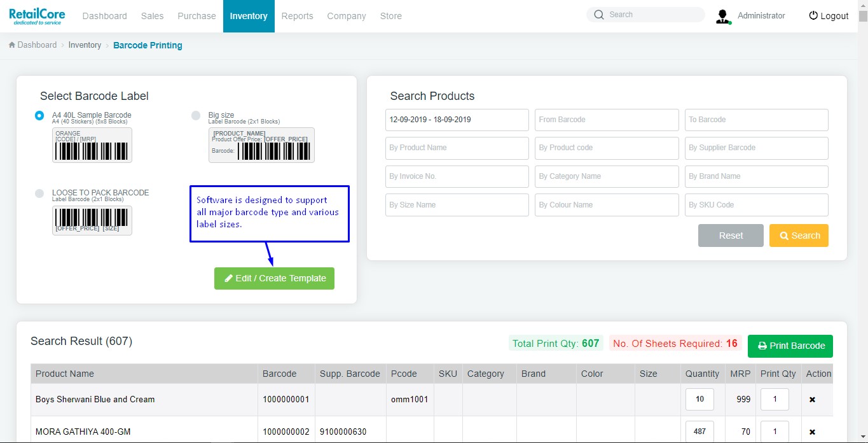This screenshot has width=868, height=443.
Task: Click the pencil icon on Edit / Create Template
Action: pos(228,278)
